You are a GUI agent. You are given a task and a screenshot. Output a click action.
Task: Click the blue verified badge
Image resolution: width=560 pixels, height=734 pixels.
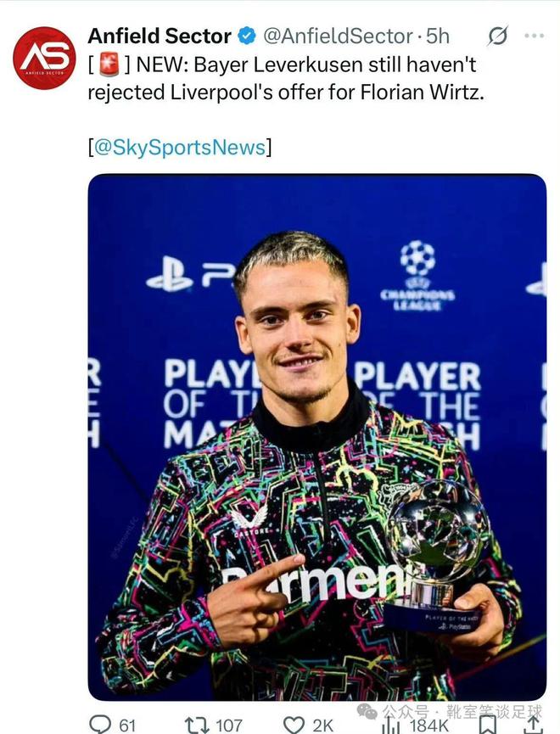click(x=247, y=36)
